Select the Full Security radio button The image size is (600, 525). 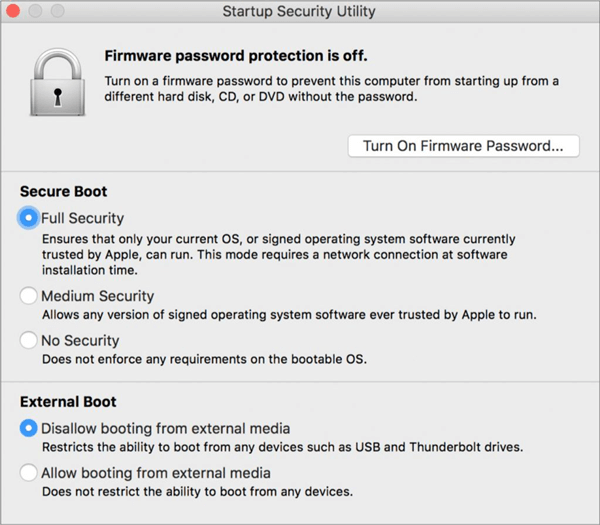(29, 218)
